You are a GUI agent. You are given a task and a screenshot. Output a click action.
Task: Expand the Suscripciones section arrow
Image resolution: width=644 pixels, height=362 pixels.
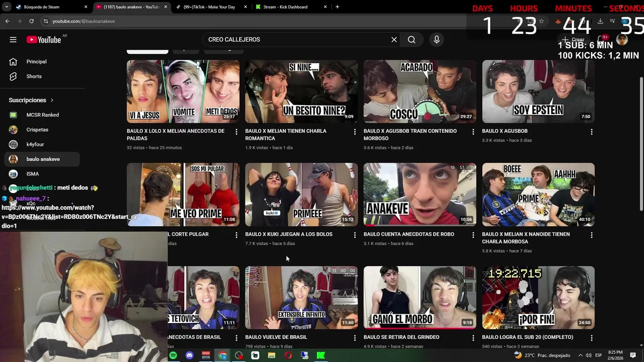(52, 100)
